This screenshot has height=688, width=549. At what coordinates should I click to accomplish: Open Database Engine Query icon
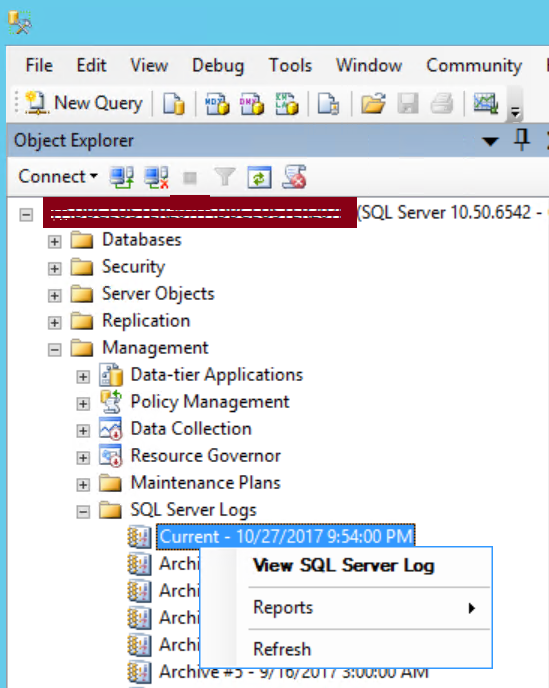click(x=174, y=104)
